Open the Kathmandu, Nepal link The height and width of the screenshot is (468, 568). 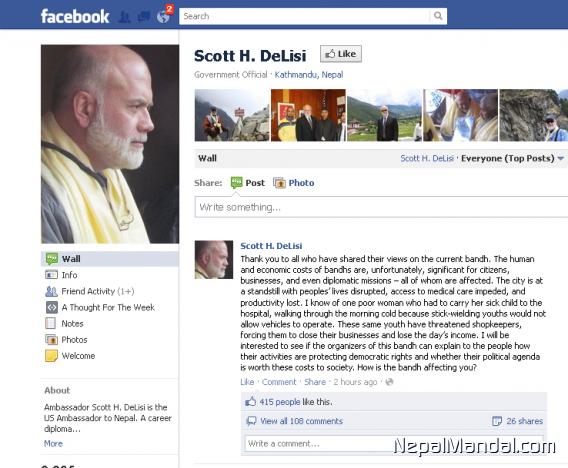tap(309, 75)
